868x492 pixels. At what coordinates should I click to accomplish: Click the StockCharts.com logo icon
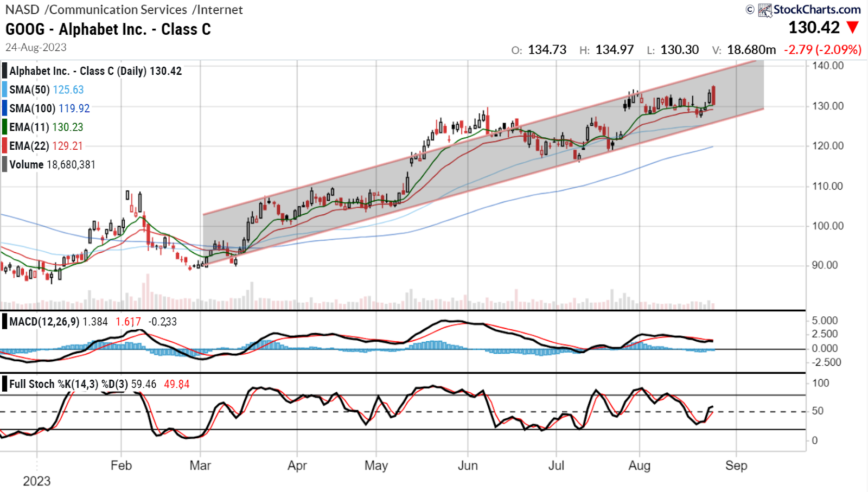[x=765, y=10]
